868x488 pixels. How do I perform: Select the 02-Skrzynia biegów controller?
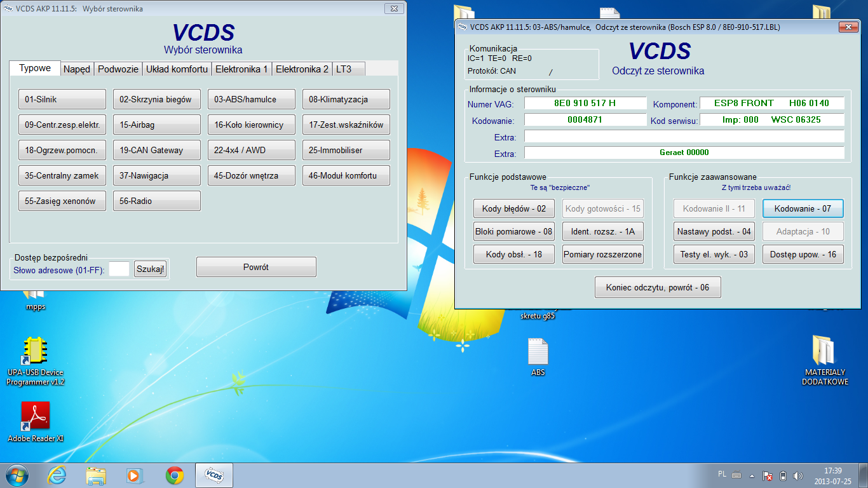tap(157, 99)
